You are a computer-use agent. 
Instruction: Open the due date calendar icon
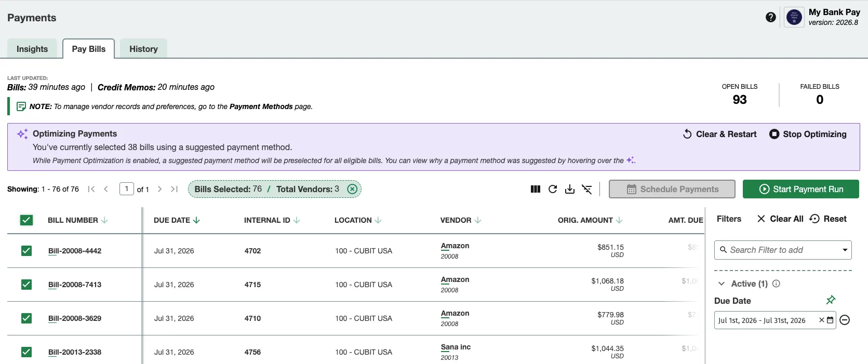tap(830, 320)
